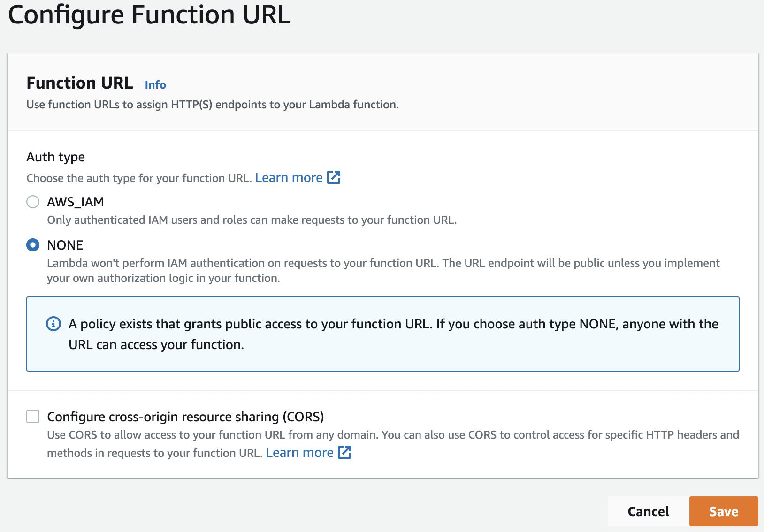The width and height of the screenshot is (764, 532).
Task: Enable the Configure CORS checkbox
Action: click(x=33, y=417)
